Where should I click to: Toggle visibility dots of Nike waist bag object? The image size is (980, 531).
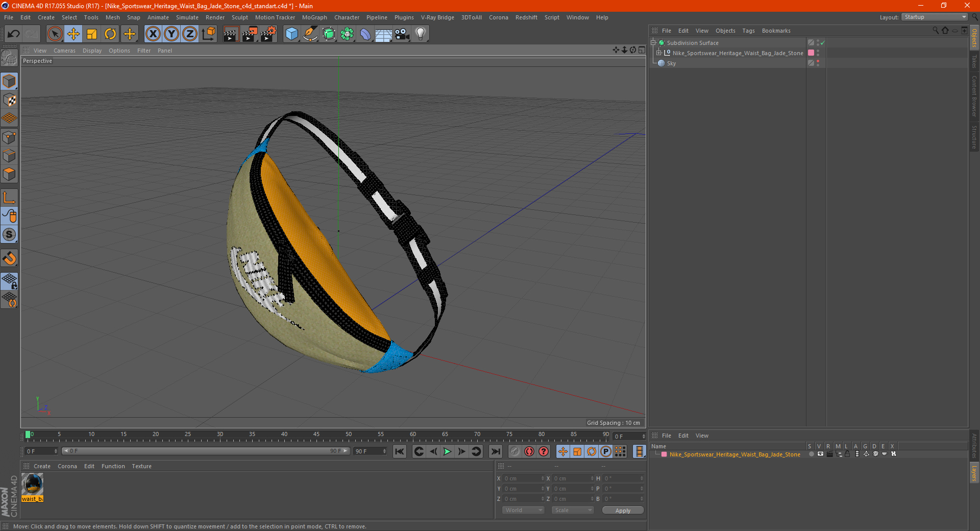pos(818,53)
